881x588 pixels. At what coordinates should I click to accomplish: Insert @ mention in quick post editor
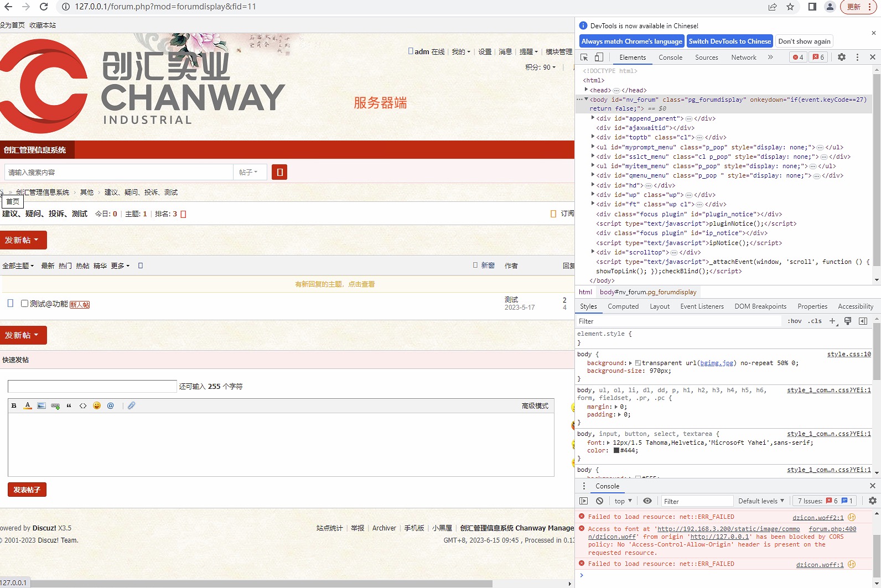(111, 405)
